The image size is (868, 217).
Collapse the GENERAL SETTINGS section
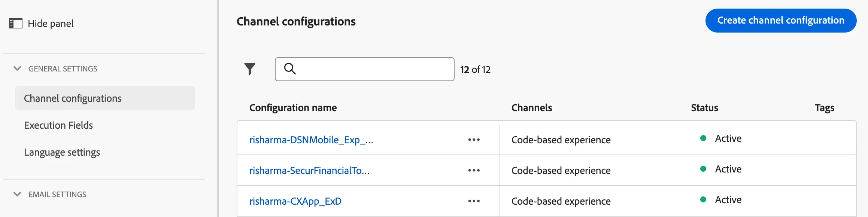pos(17,68)
